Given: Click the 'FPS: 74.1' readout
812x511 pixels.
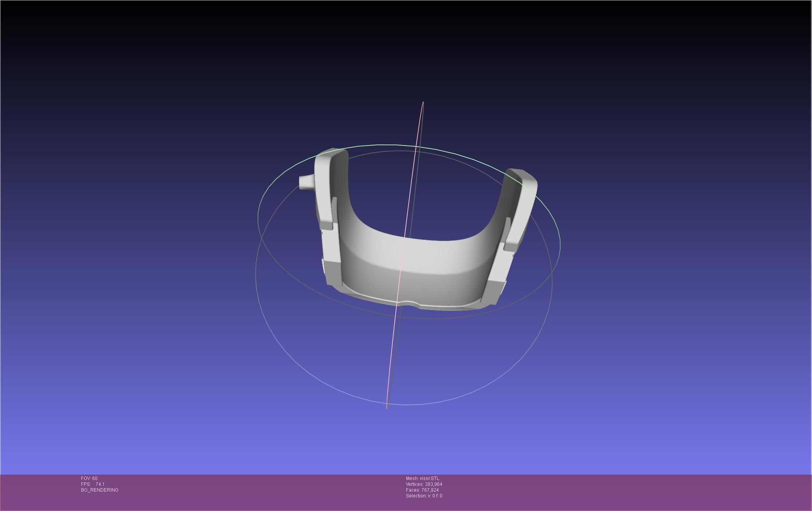Looking at the screenshot, I should click(x=93, y=484).
